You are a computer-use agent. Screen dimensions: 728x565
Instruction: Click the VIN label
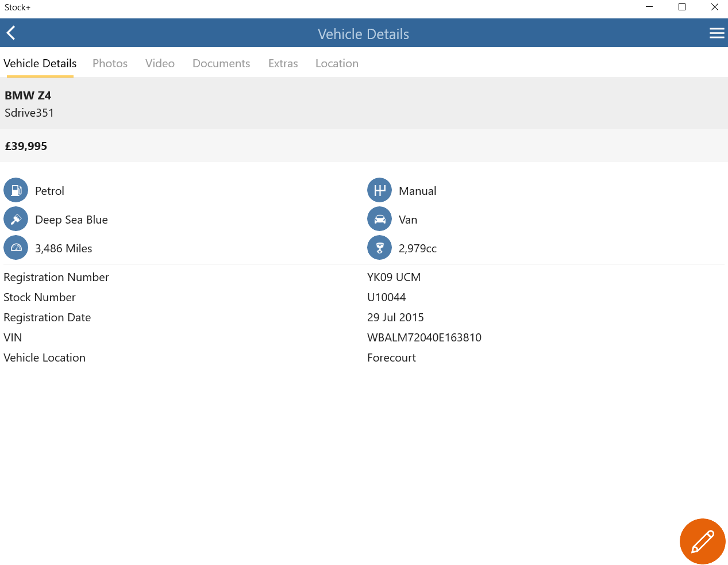point(13,337)
